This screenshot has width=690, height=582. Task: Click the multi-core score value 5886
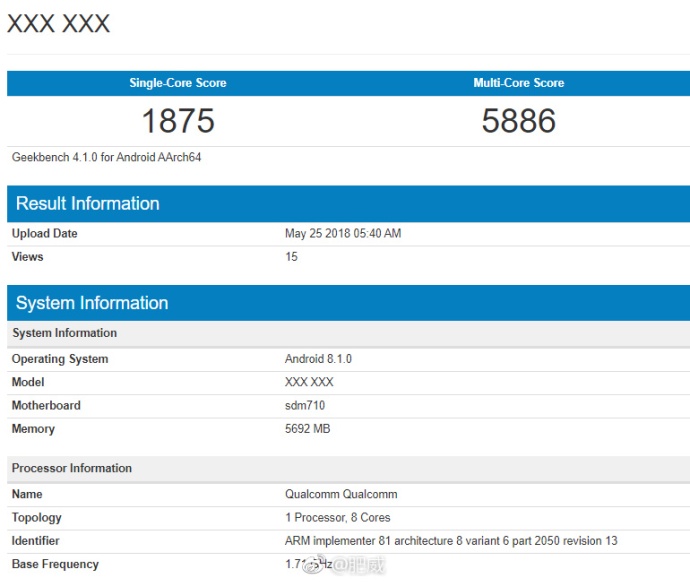click(518, 121)
